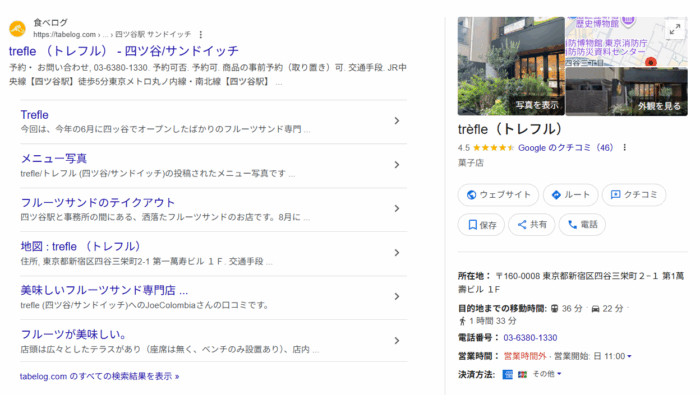Expand the 営業時間 hours dropdown arrow
This screenshot has width=700, height=395.
coord(629,357)
